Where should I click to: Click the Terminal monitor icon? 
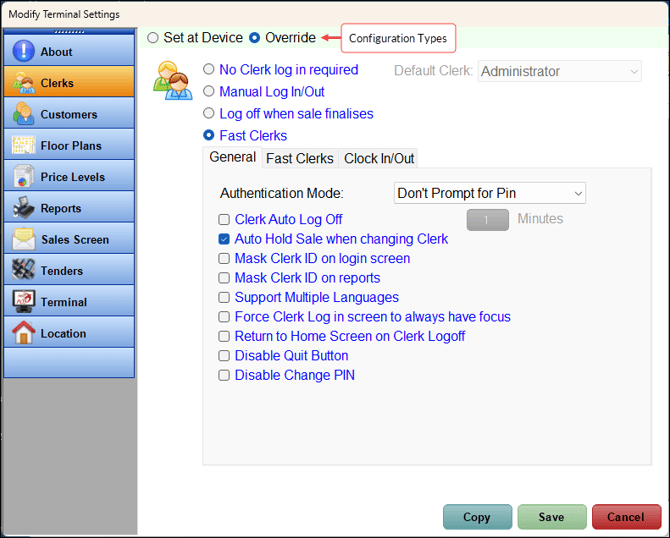24,301
